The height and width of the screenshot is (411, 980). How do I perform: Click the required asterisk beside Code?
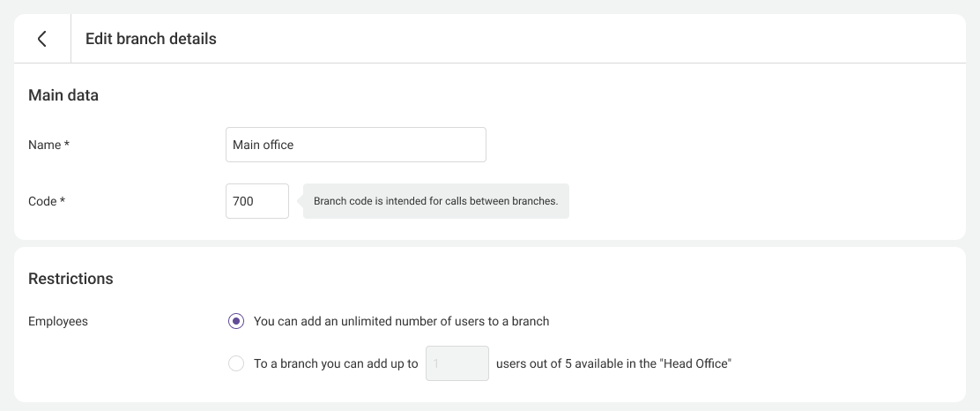(63, 201)
